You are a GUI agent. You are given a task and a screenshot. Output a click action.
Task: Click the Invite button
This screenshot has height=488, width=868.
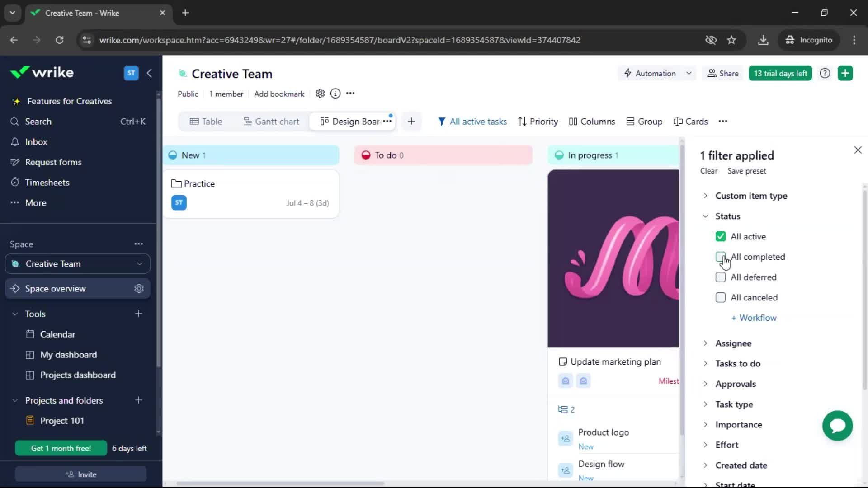pos(81,474)
